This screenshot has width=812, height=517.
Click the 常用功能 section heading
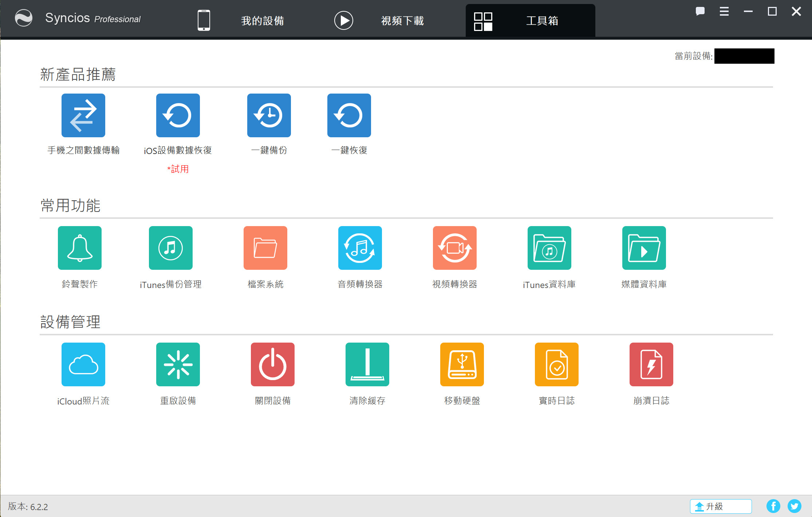click(70, 205)
